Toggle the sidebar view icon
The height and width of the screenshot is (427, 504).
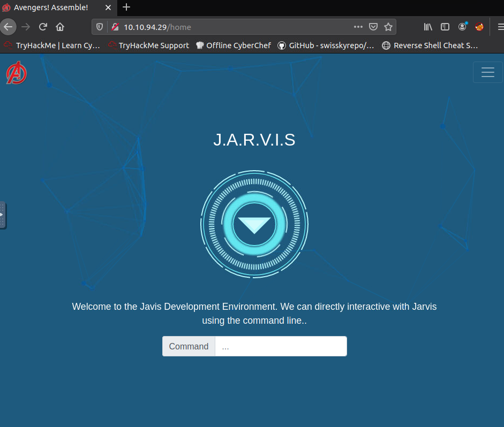(x=445, y=27)
